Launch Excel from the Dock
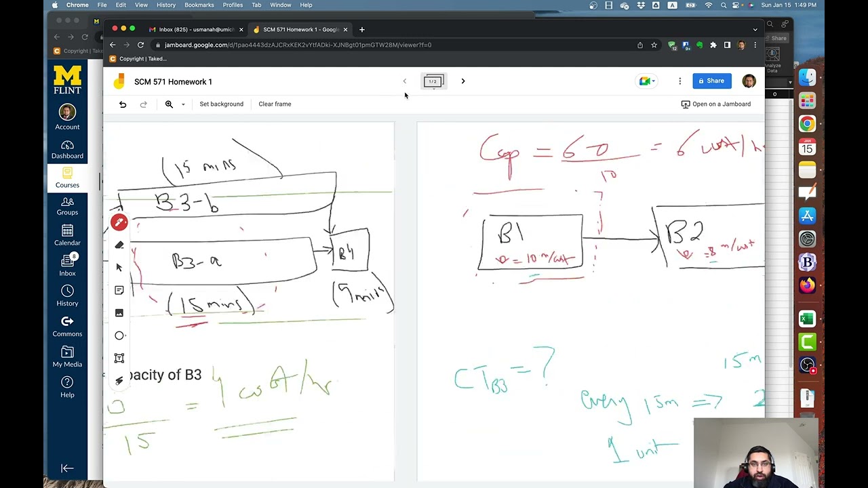This screenshot has height=488, width=868. (807, 319)
